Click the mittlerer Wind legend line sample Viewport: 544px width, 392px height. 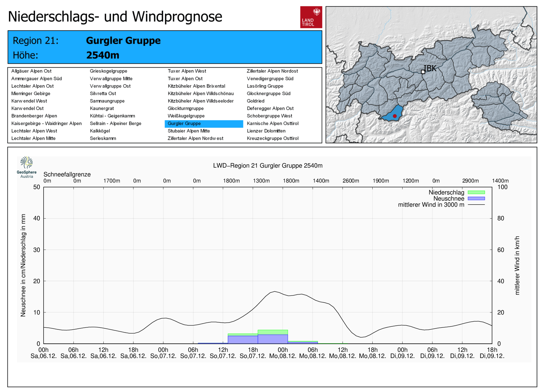click(476, 205)
